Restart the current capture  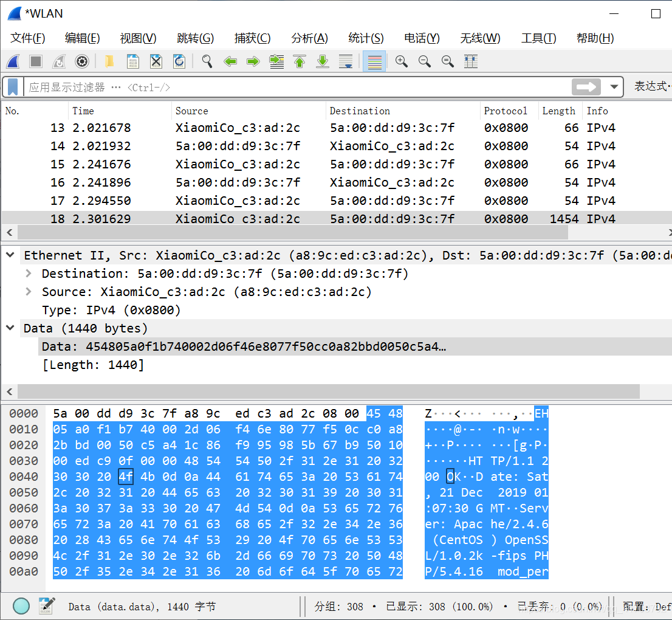click(59, 62)
